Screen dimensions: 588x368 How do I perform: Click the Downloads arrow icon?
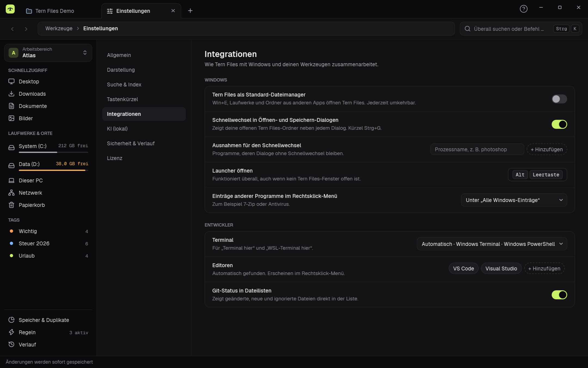coord(11,94)
